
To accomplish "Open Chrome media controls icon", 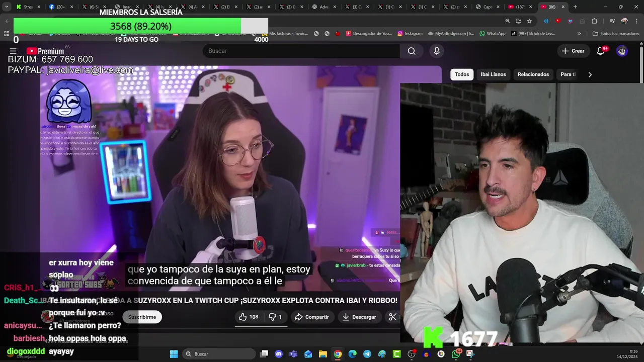I will click(612, 21).
